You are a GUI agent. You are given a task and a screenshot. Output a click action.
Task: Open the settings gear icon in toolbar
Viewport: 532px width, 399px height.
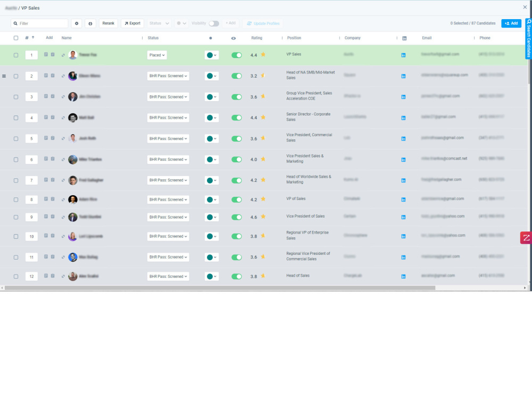[x=77, y=23]
